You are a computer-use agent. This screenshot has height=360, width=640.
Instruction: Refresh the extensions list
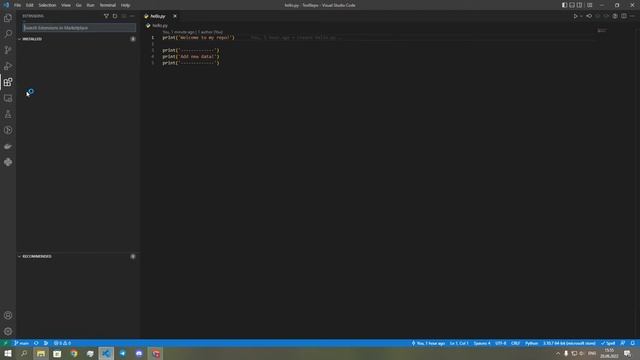(115, 16)
